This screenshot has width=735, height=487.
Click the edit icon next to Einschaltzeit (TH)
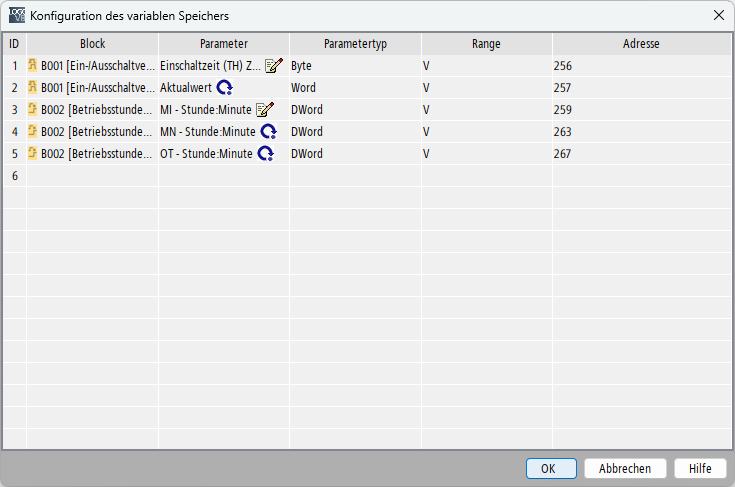point(274,66)
